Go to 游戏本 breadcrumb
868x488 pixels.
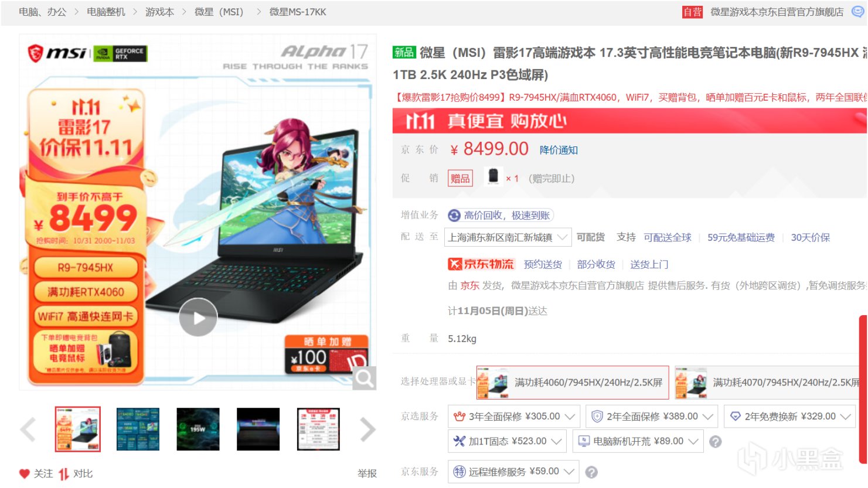click(x=159, y=12)
